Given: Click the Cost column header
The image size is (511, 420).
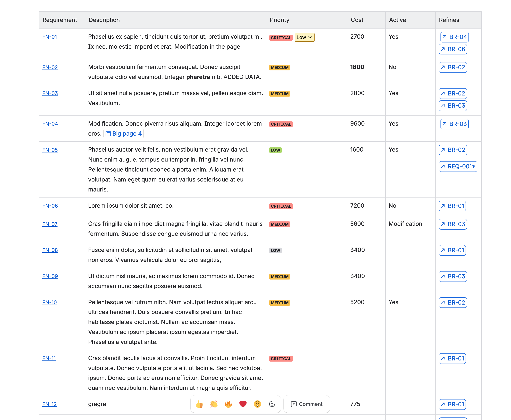Looking at the screenshot, I should 357,20.
